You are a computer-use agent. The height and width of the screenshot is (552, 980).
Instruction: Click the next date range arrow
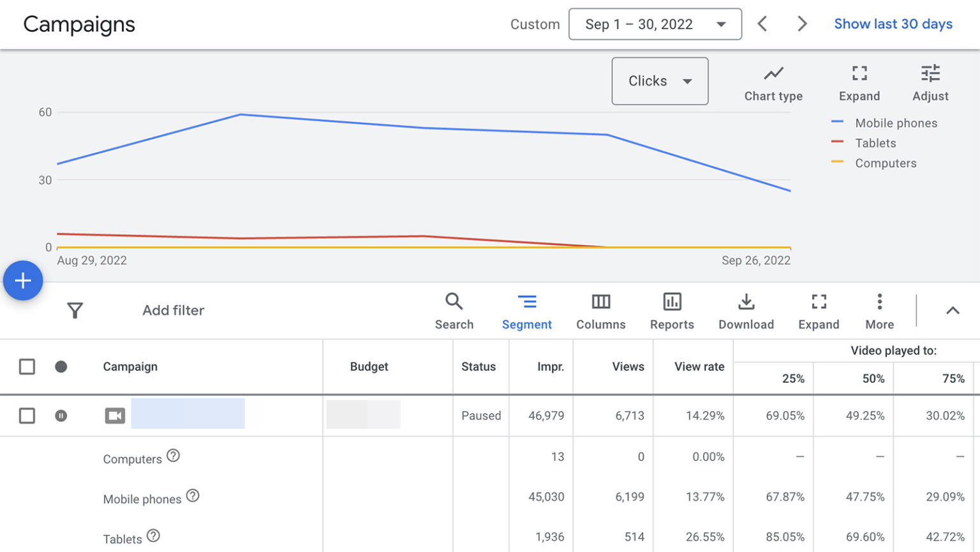pyautogui.click(x=802, y=24)
